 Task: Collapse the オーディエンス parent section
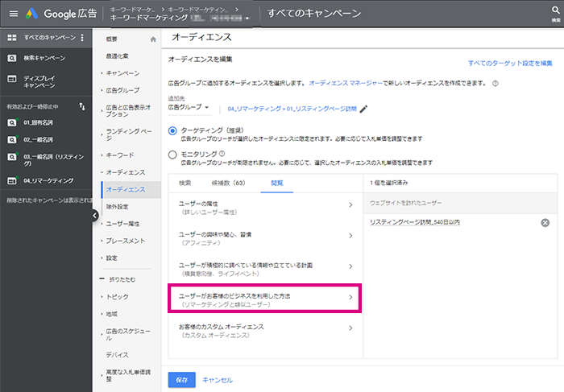tap(126, 172)
